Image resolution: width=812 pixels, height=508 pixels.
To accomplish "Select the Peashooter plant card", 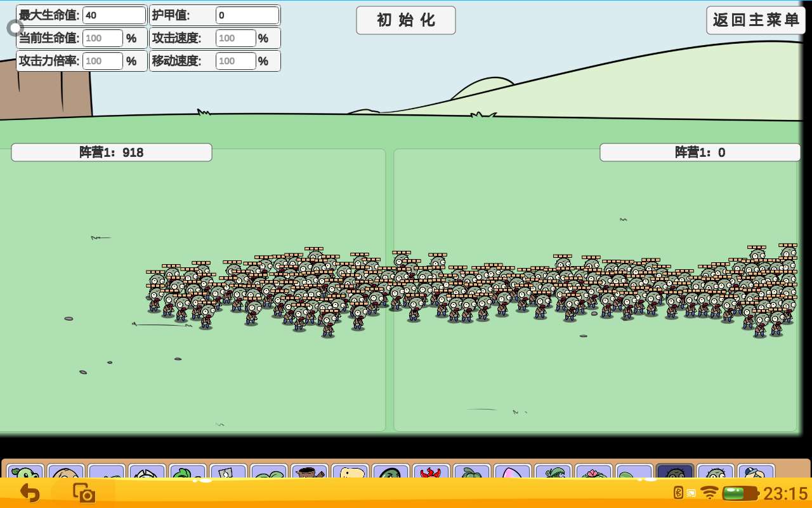I will click(25, 472).
